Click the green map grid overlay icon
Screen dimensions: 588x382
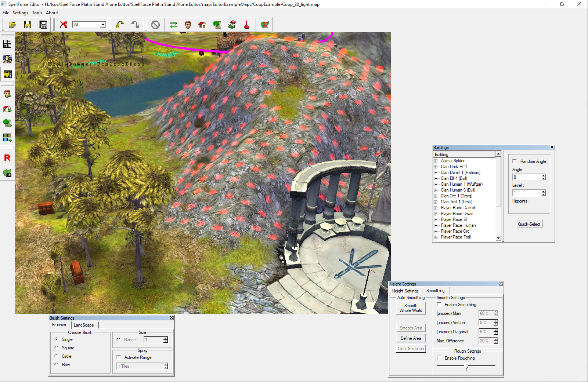[265, 25]
